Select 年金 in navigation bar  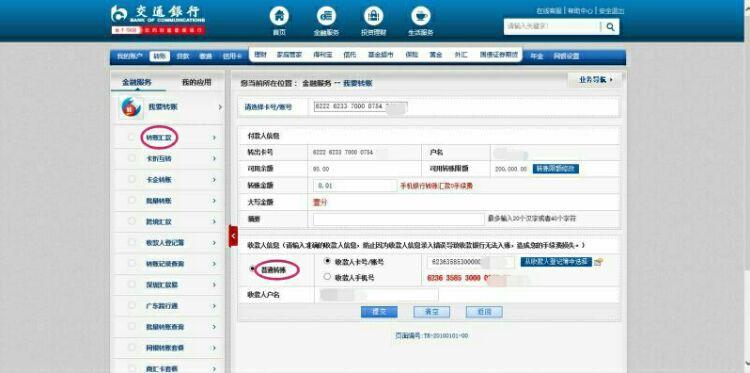click(537, 56)
